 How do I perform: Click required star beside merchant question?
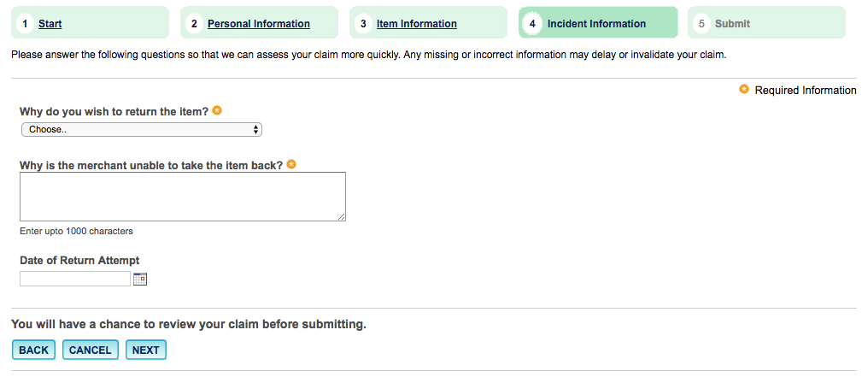291,164
